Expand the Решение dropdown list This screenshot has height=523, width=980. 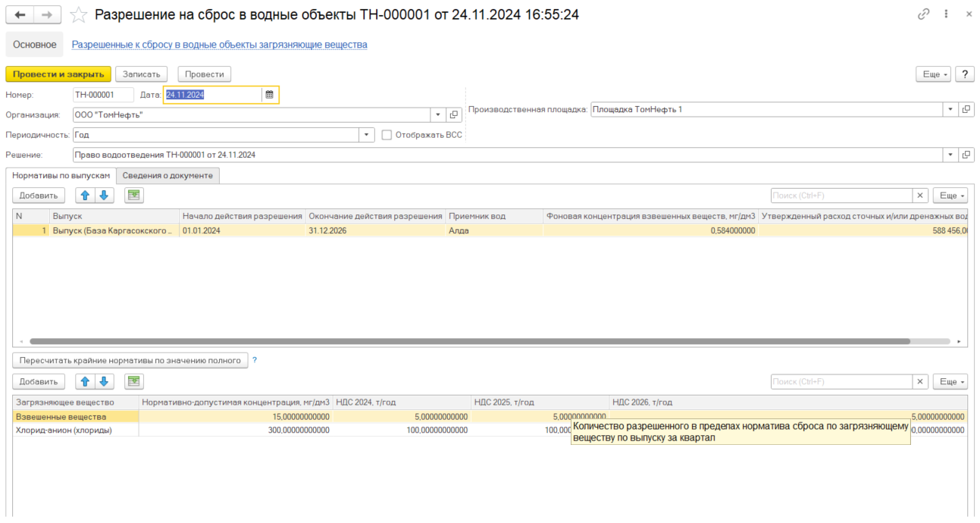tap(951, 155)
